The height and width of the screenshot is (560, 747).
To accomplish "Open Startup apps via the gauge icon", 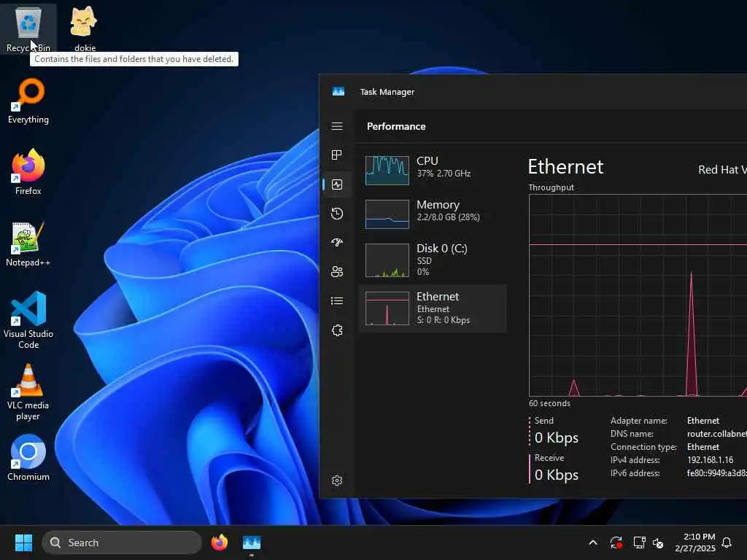I will pos(337,242).
